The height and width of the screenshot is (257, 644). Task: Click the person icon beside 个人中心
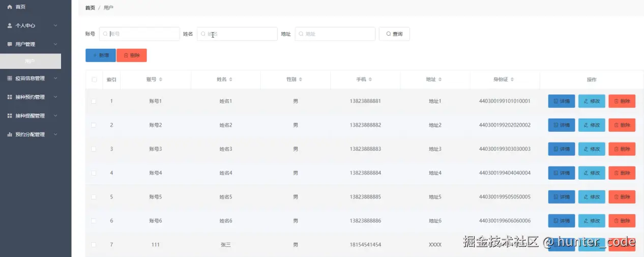(x=10, y=25)
